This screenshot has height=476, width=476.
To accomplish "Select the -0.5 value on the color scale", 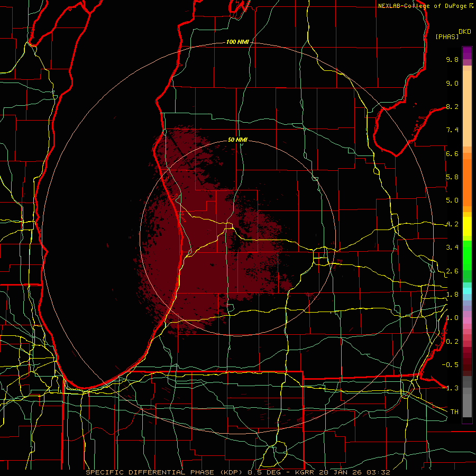I will [450, 365].
